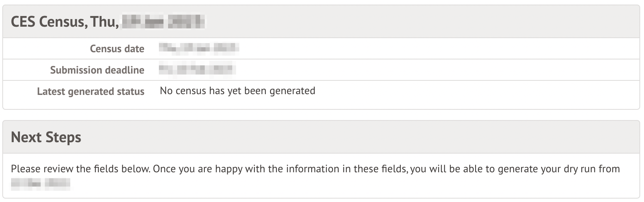Screen dimensions: 644x202
Task: Click the "Latest generated status" label
Action: tap(91, 91)
